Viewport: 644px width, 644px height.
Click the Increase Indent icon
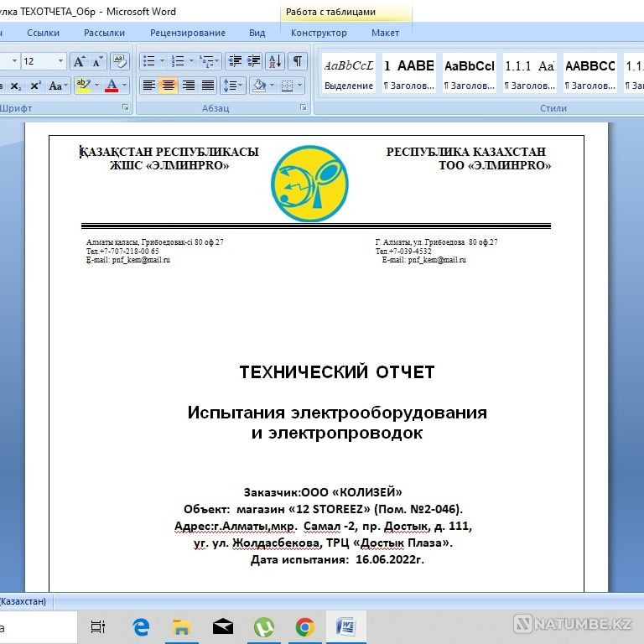pos(252,61)
